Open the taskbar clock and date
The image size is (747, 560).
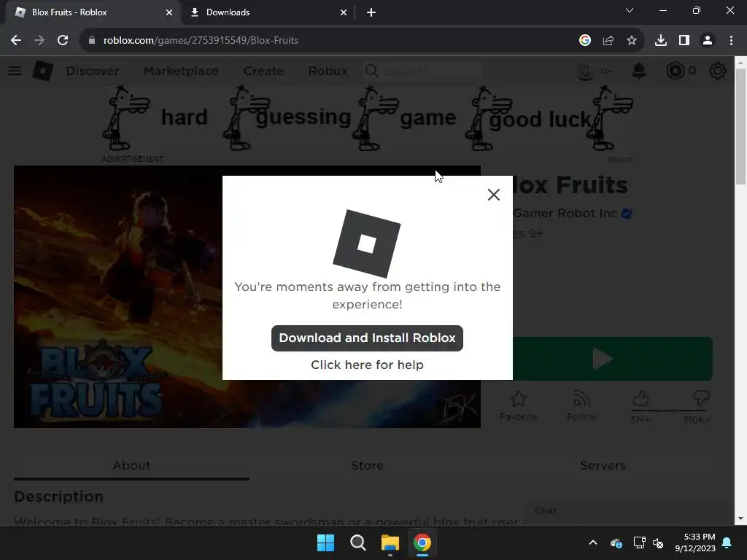pos(695,542)
